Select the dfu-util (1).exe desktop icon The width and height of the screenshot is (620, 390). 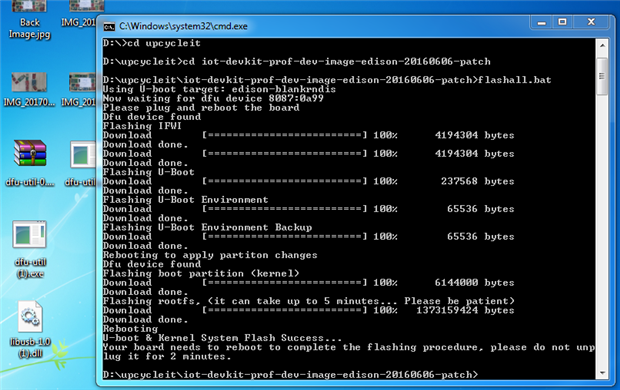tap(30, 250)
